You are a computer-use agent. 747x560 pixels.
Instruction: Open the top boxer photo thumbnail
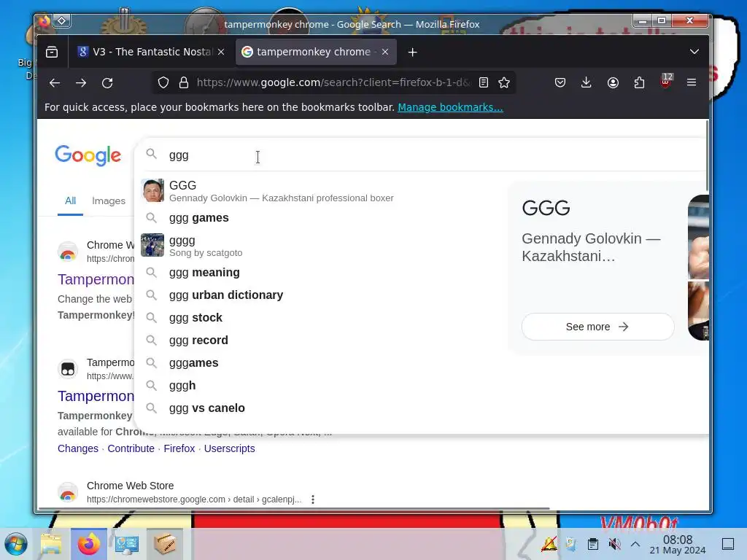tap(698, 237)
